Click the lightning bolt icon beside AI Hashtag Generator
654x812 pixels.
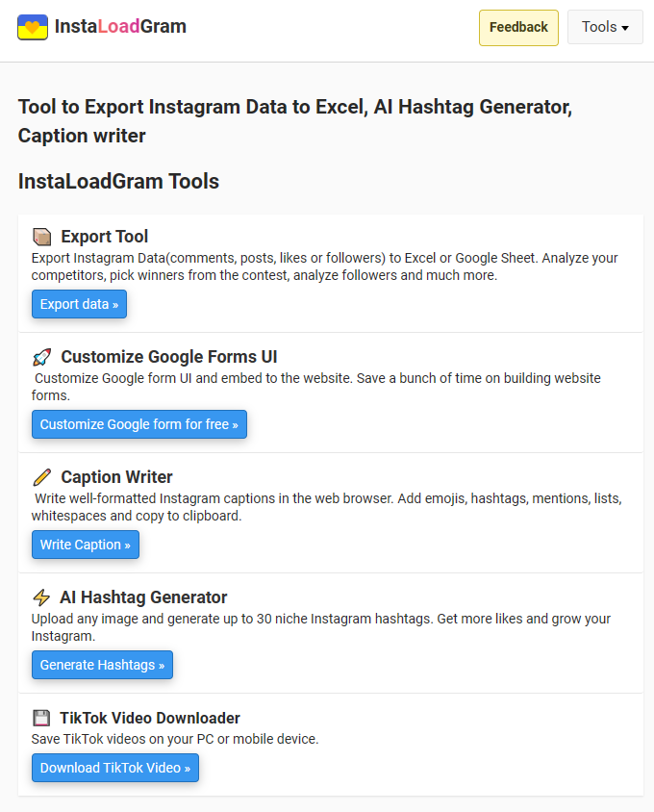click(x=41, y=597)
